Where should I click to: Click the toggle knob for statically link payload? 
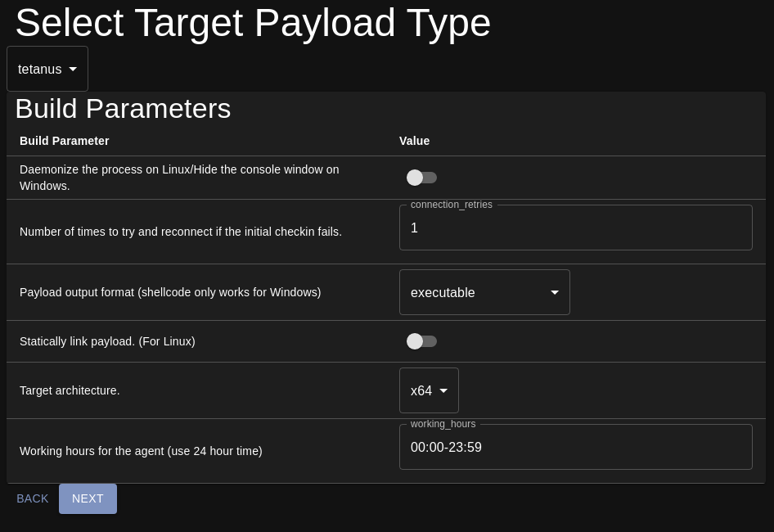(415, 341)
